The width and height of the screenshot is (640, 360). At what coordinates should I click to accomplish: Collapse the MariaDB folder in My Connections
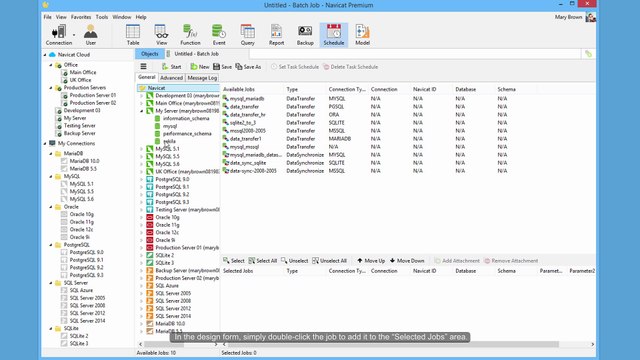[51, 153]
